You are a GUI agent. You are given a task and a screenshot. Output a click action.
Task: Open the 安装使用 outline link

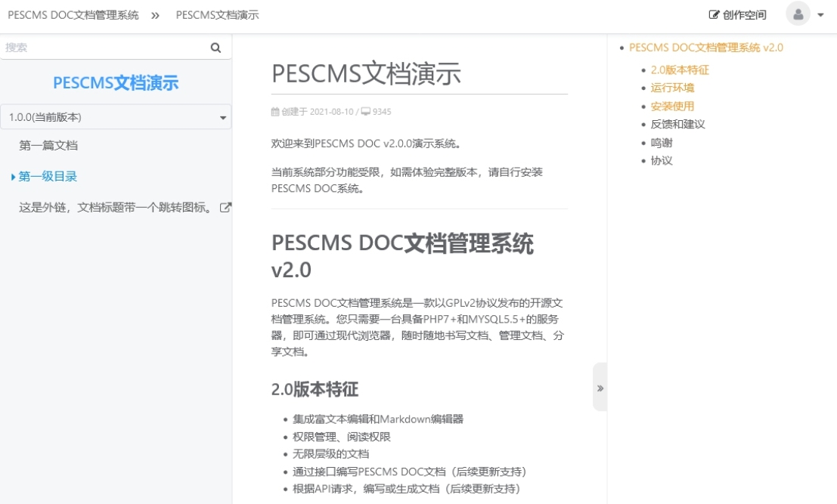click(x=672, y=105)
